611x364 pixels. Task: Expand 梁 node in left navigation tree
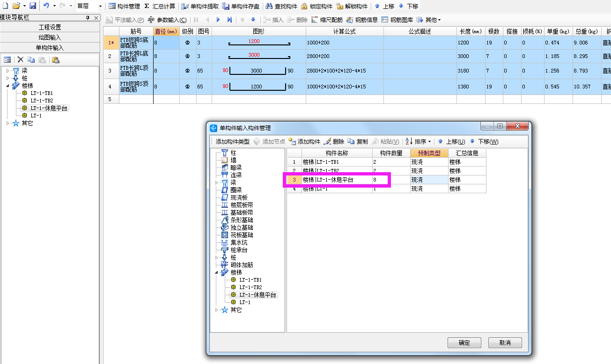(x=8, y=71)
